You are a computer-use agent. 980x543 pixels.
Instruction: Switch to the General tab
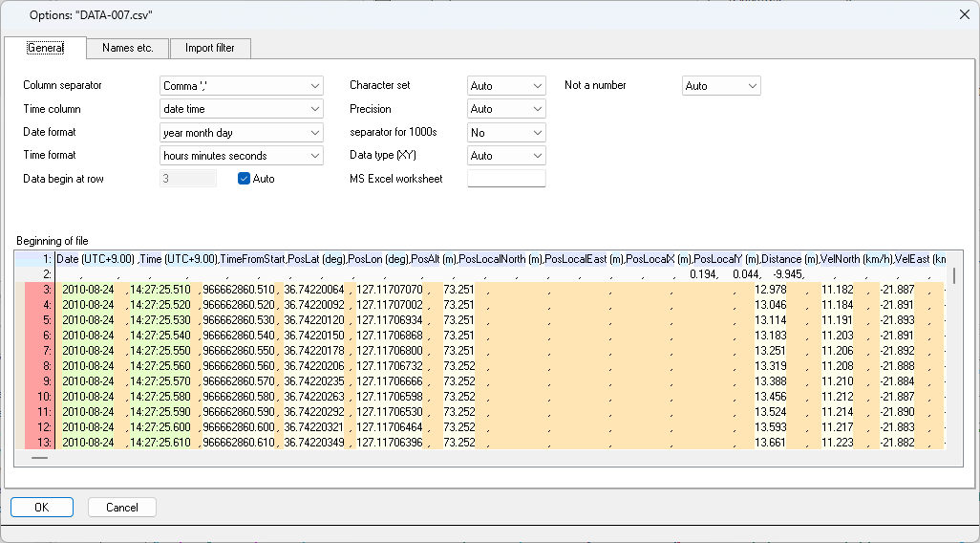45,48
